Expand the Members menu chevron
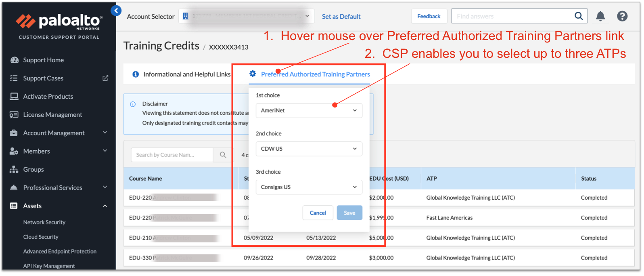This screenshot has width=644, height=276. click(x=105, y=151)
